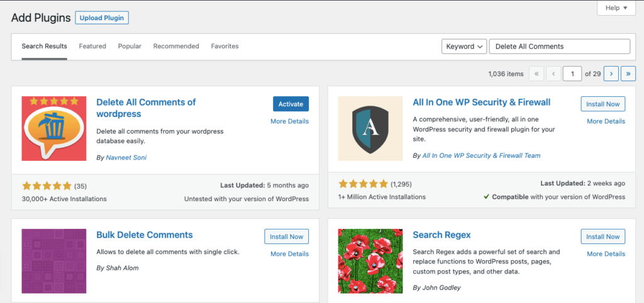Click the Search Regex poppy flower icon

coord(370,261)
